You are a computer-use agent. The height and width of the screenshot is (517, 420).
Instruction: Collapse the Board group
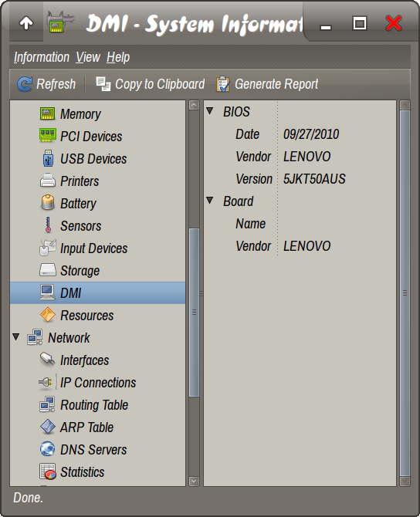(209, 200)
